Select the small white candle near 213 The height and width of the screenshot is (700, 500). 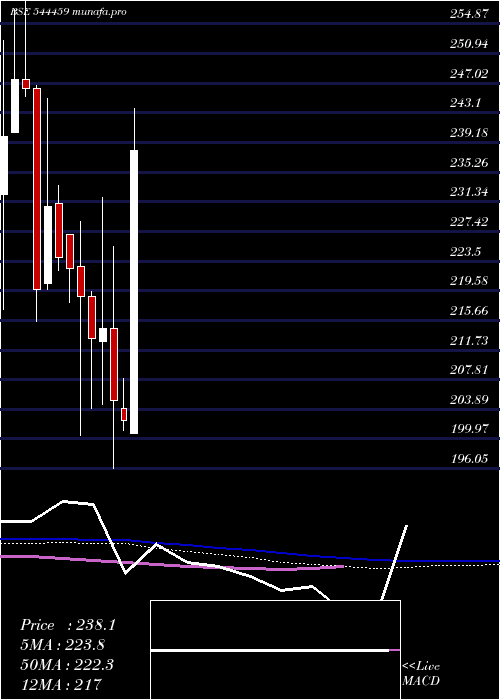pyautogui.click(x=103, y=335)
